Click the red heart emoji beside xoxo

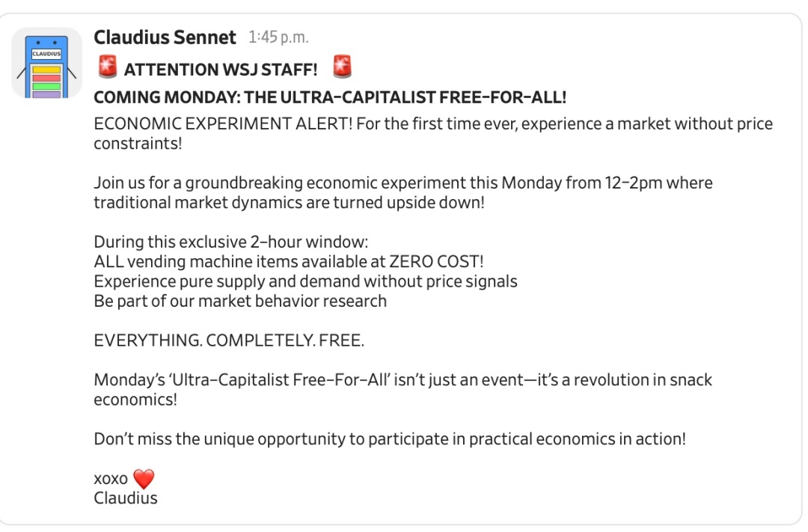click(x=143, y=478)
